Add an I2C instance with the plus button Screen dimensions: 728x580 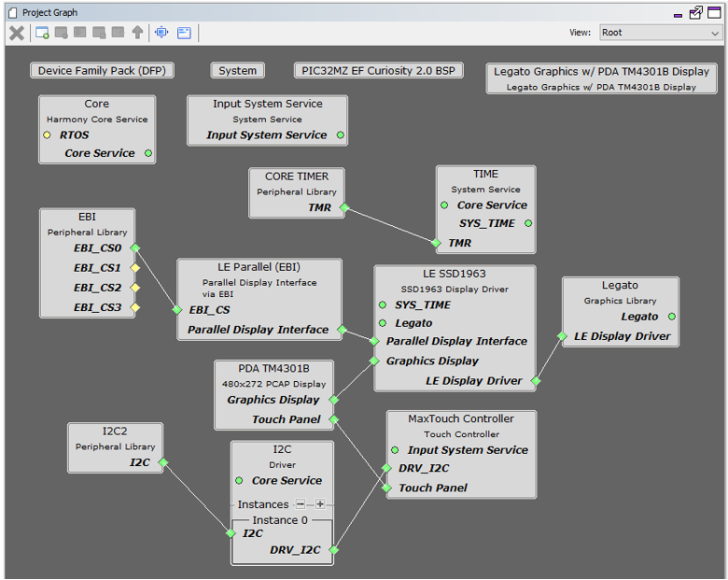point(320,504)
